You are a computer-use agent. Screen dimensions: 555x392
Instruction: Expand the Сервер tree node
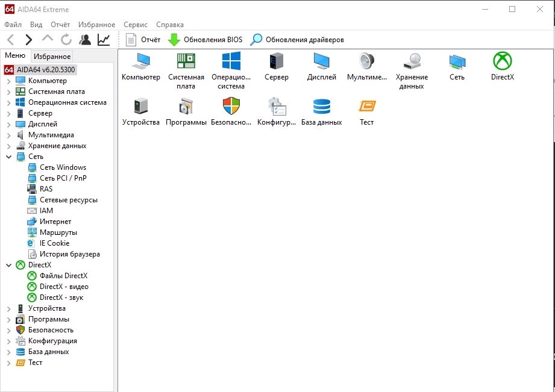click(x=9, y=114)
